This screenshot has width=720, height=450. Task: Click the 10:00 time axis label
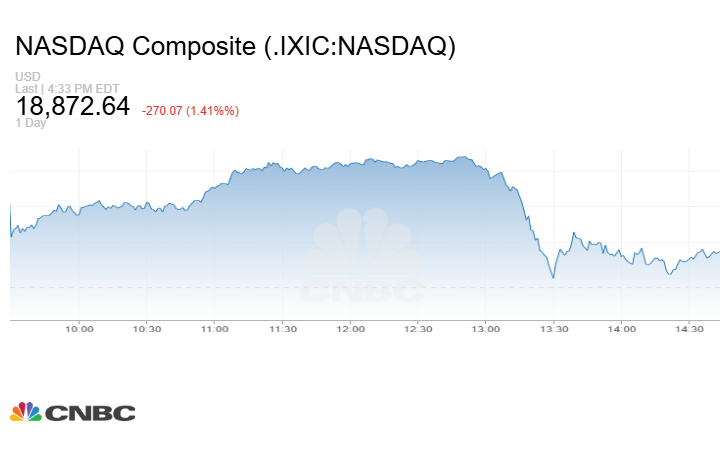pyautogui.click(x=79, y=329)
